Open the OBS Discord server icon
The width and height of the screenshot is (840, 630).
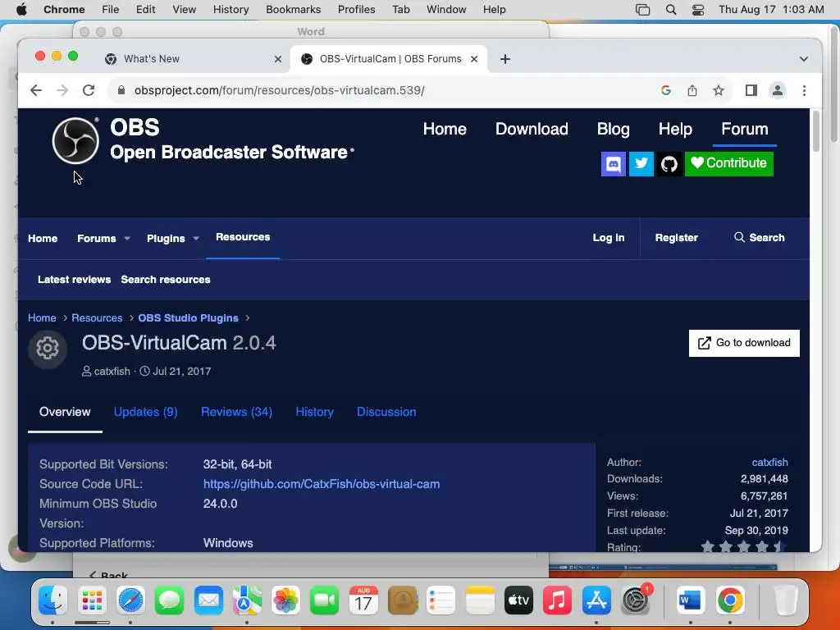pyautogui.click(x=614, y=163)
